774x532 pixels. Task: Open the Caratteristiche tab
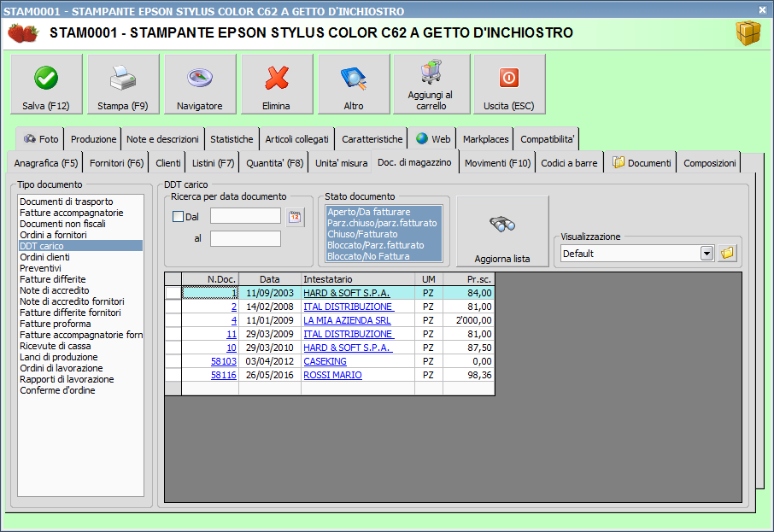372,139
